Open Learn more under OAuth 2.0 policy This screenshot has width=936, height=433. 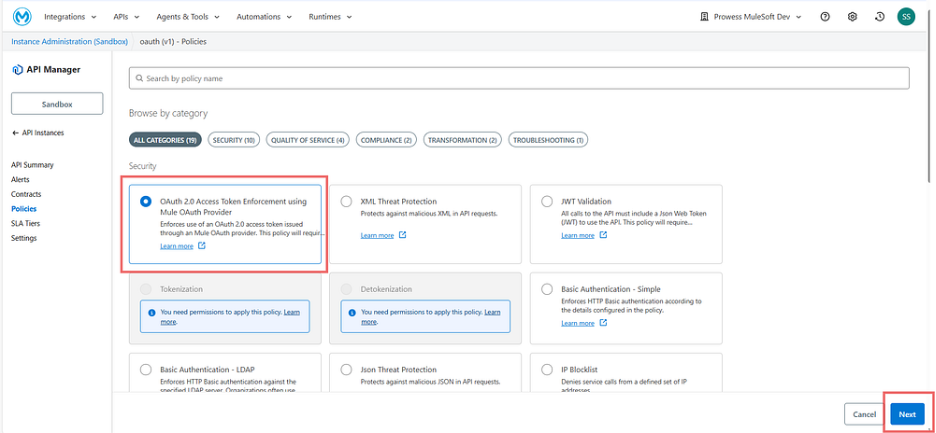(177, 246)
